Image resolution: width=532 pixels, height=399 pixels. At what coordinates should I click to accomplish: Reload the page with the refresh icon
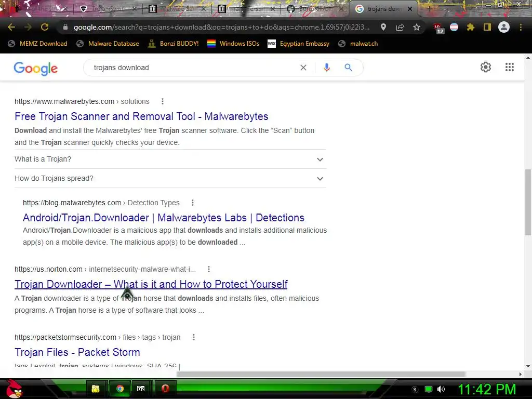(x=45, y=27)
